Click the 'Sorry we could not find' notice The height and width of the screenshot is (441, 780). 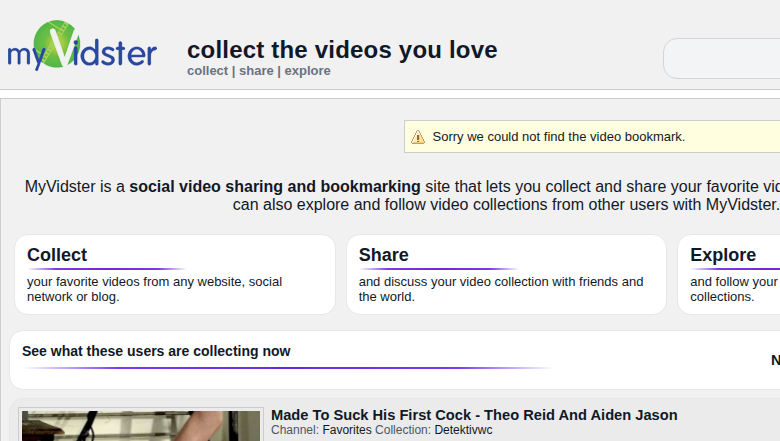558,137
